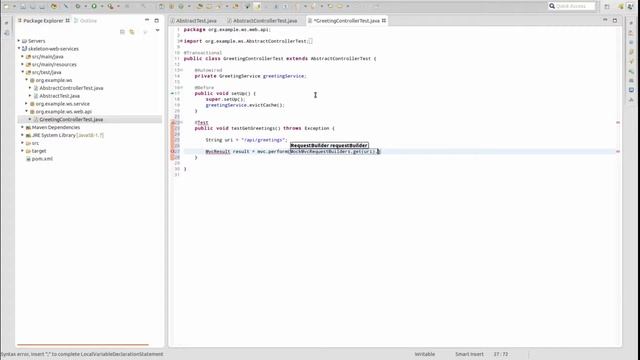Toggle Writable status field
640x360 pixels.
click(424, 354)
